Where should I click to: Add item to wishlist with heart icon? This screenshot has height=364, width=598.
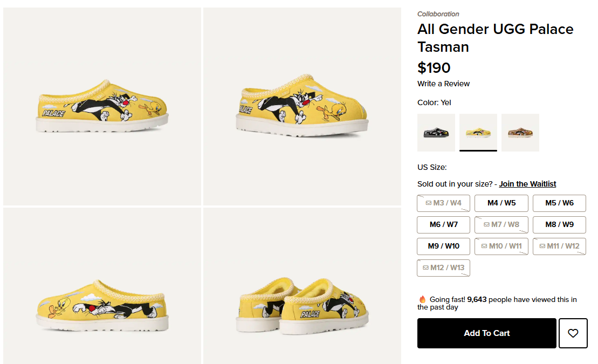pos(573,333)
